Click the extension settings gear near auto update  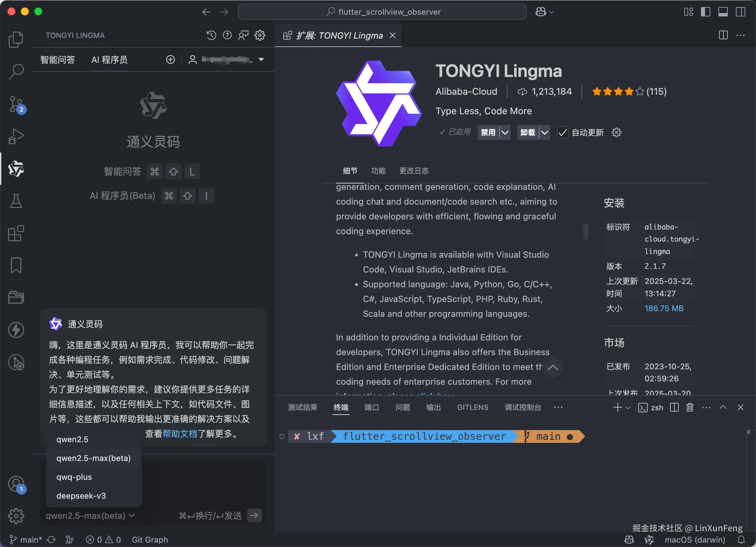pos(616,132)
